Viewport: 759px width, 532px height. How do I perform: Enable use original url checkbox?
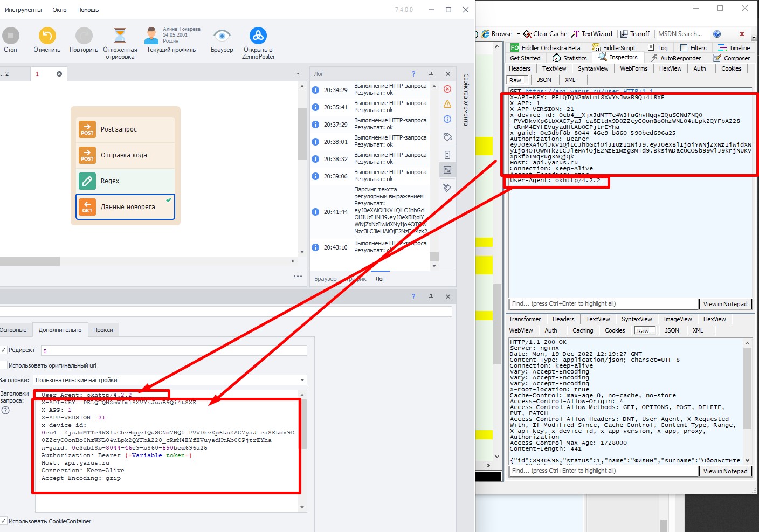[3, 365]
